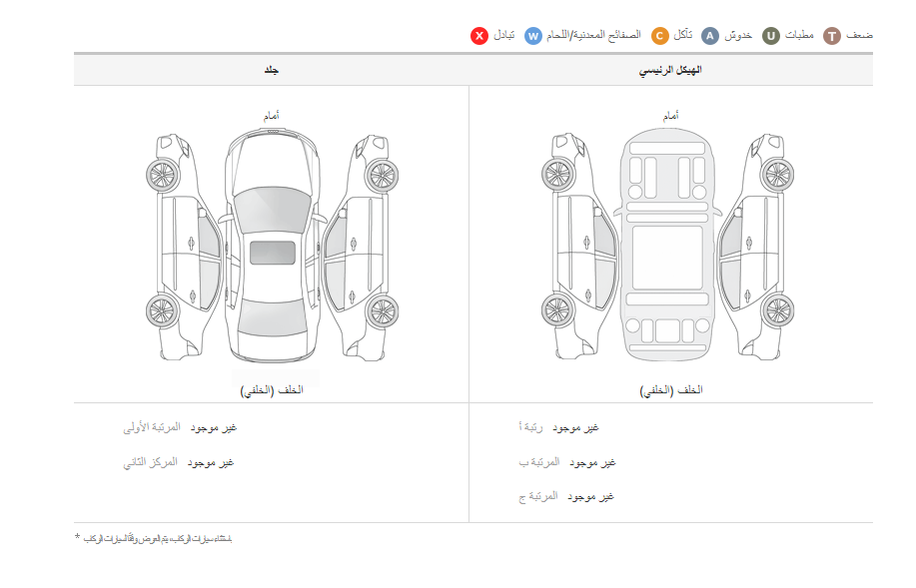This screenshot has width=916, height=588.
Task: Click the brown T legend icon
Action: point(832,36)
